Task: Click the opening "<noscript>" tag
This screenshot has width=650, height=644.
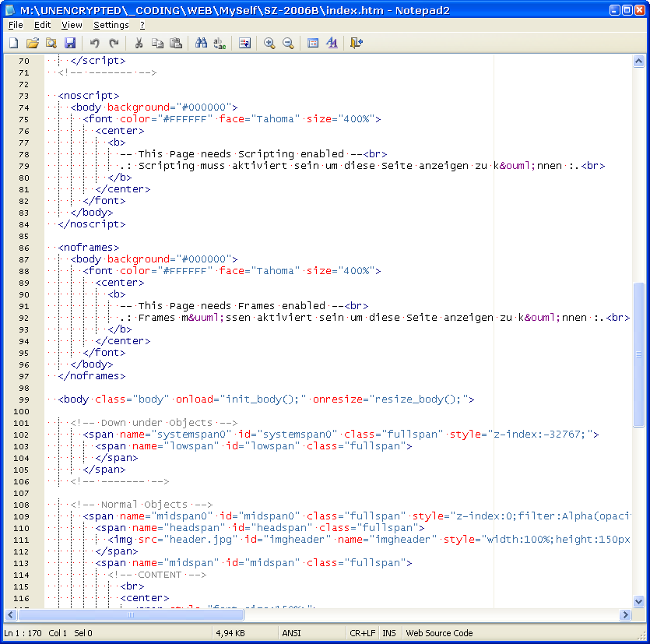Action: pos(89,96)
